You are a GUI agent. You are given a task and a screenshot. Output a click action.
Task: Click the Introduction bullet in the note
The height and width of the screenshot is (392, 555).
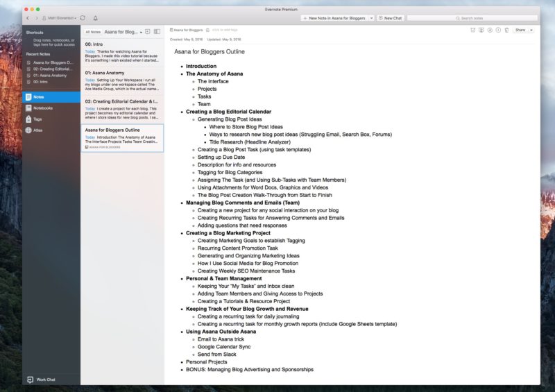click(201, 66)
